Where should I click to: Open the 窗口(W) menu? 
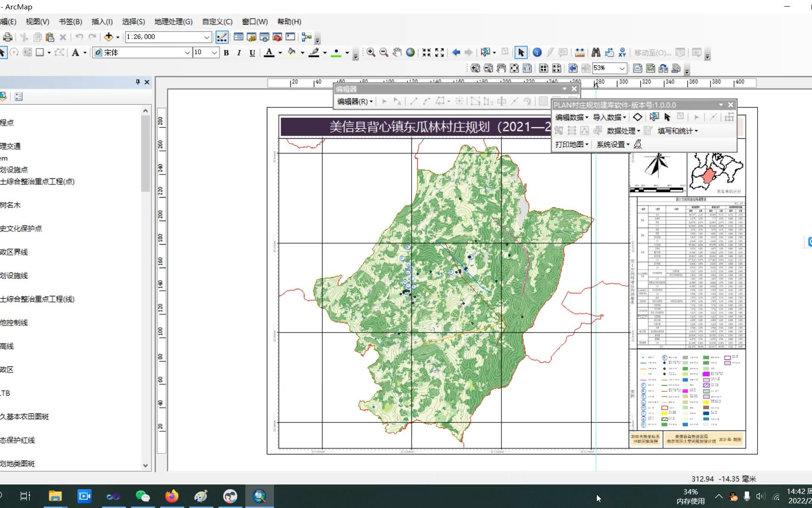point(255,22)
